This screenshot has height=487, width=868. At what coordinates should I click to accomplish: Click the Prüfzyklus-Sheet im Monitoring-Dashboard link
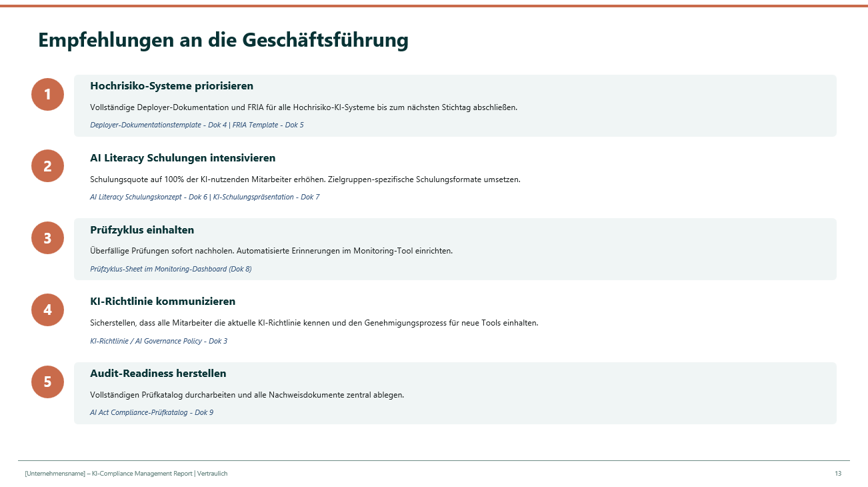point(170,269)
